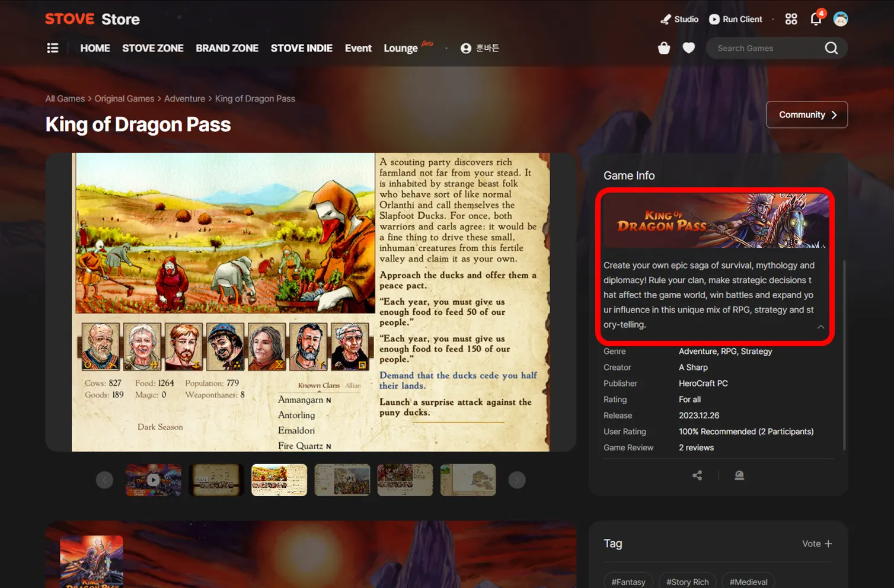894x588 pixels.
Task: Open the #Fantasy tag
Action: tap(628, 581)
